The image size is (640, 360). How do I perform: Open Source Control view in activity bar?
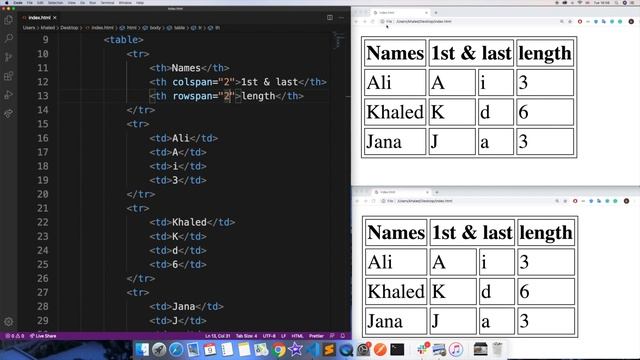[8, 57]
